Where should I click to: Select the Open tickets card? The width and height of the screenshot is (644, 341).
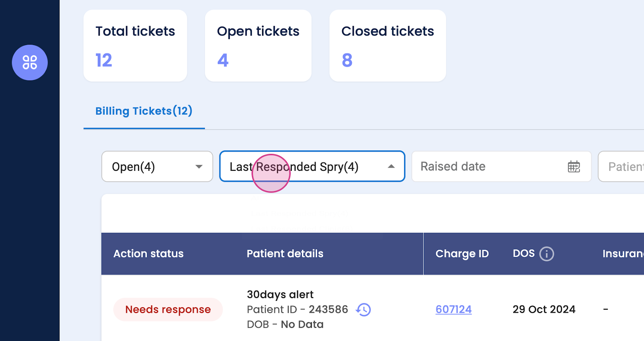[x=258, y=45]
